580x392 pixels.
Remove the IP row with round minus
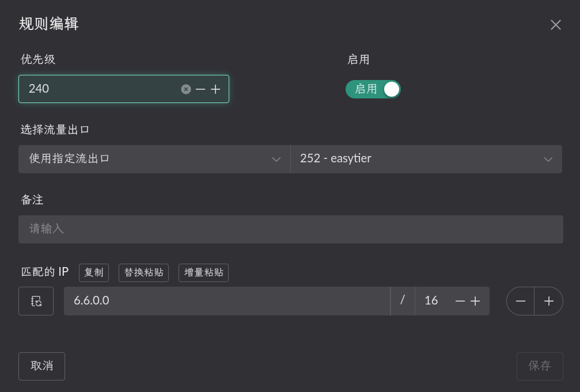(x=520, y=301)
